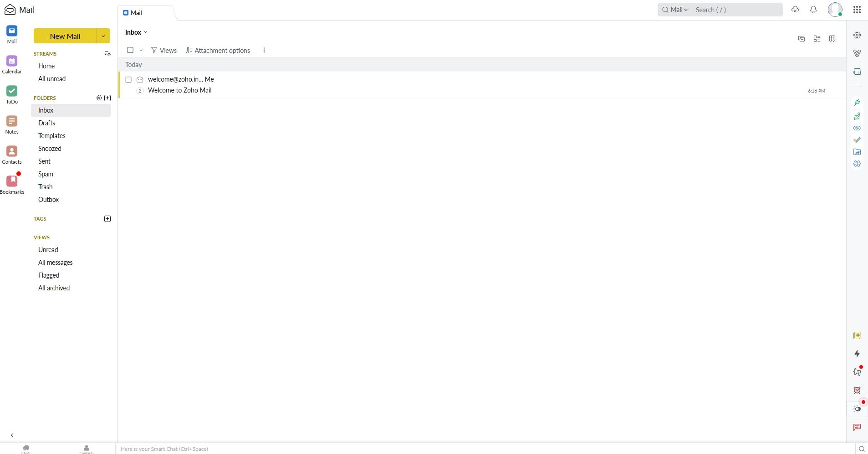Click the notifications bell icon
This screenshot has width=868, height=454.
(813, 10)
